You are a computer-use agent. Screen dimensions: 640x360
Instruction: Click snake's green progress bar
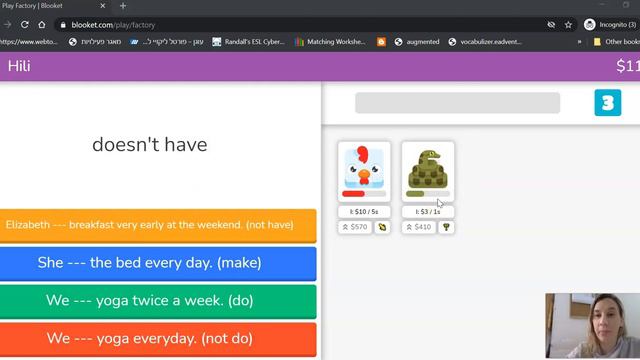point(428,193)
